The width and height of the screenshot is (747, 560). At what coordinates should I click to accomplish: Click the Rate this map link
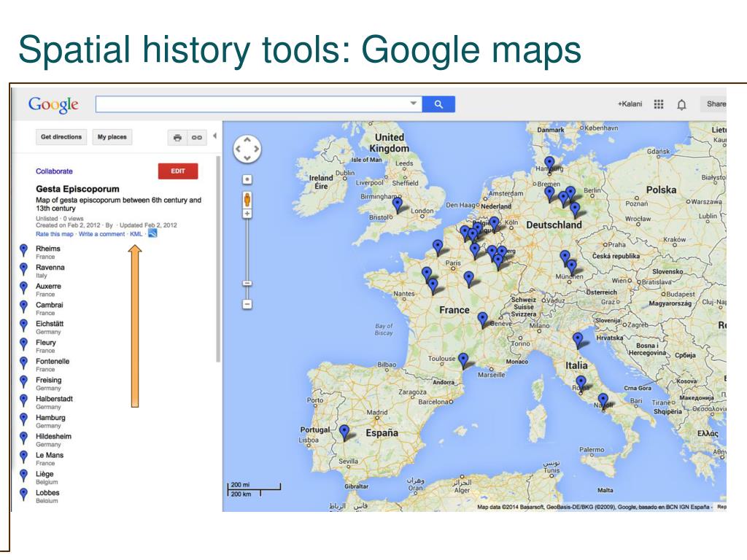54,234
